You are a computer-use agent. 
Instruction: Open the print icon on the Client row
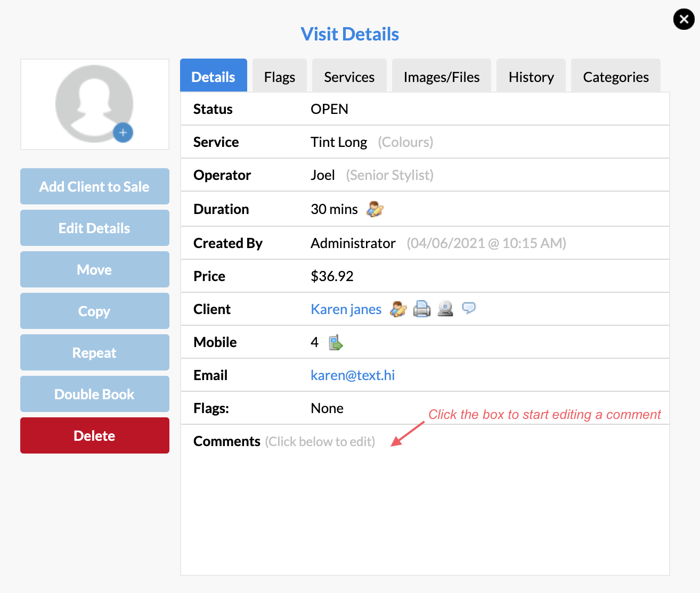[421, 309]
